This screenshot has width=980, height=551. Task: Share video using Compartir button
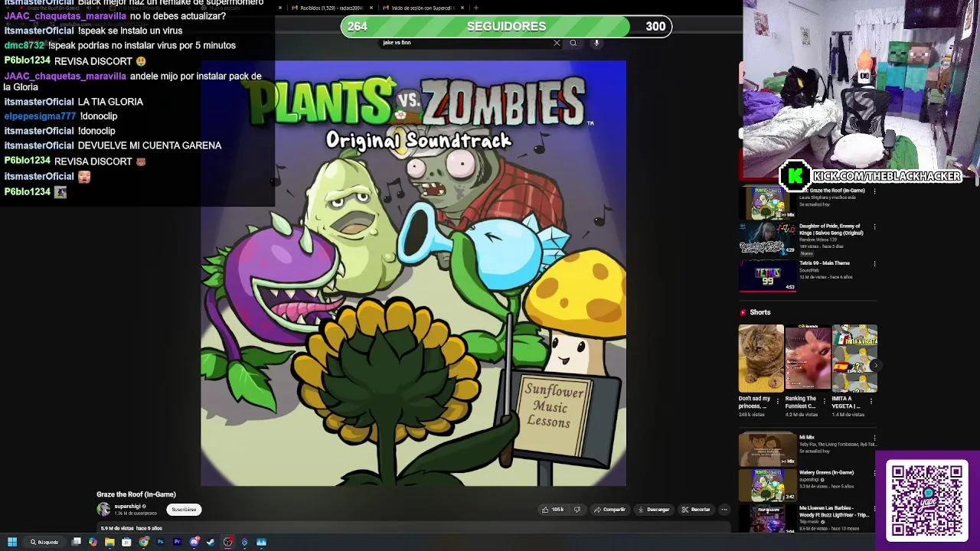pos(609,510)
